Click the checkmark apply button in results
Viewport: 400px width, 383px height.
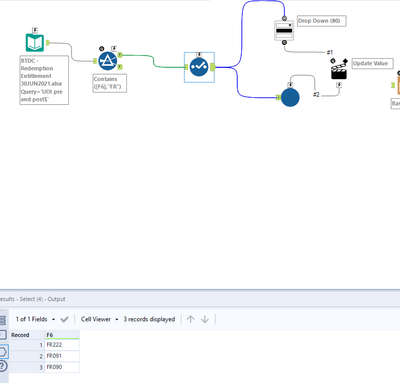click(64, 319)
